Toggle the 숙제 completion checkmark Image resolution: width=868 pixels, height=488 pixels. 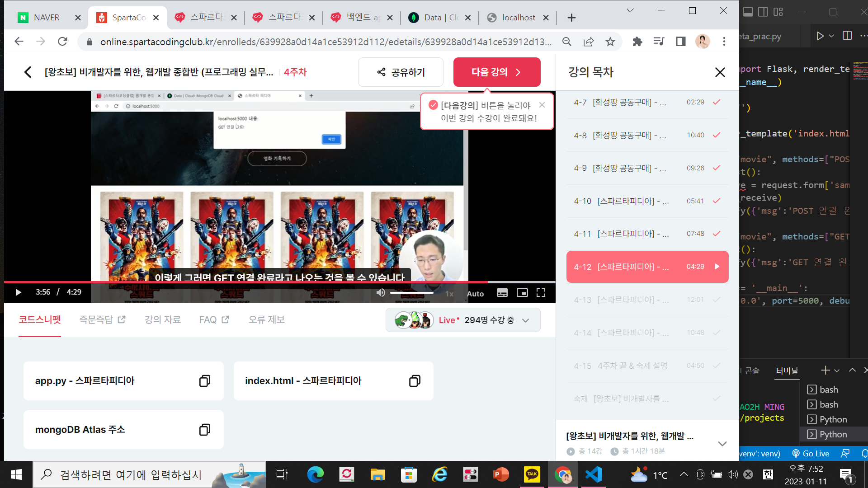(x=717, y=398)
